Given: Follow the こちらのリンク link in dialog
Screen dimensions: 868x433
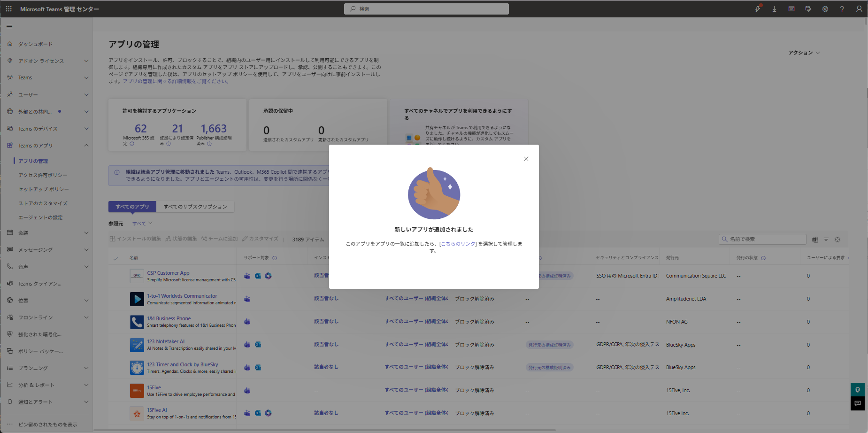Looking at the screenshot, I should [458, 244].
